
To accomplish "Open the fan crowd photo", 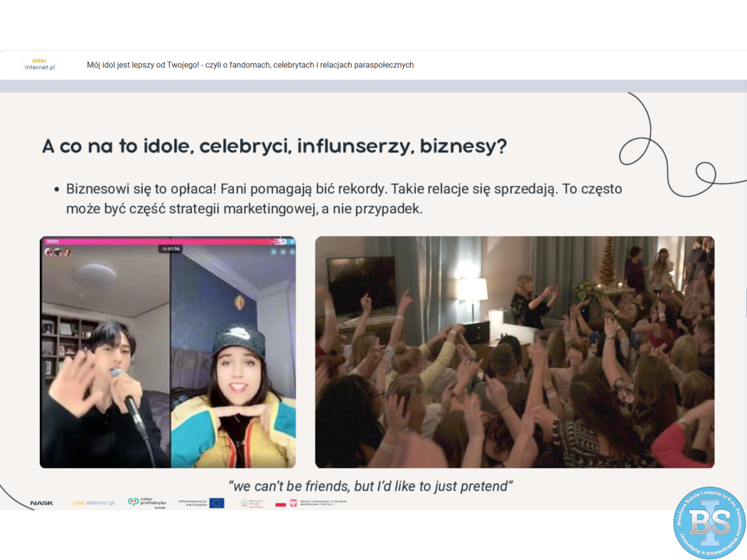I will pyautogui.click(x=514, y=352).
